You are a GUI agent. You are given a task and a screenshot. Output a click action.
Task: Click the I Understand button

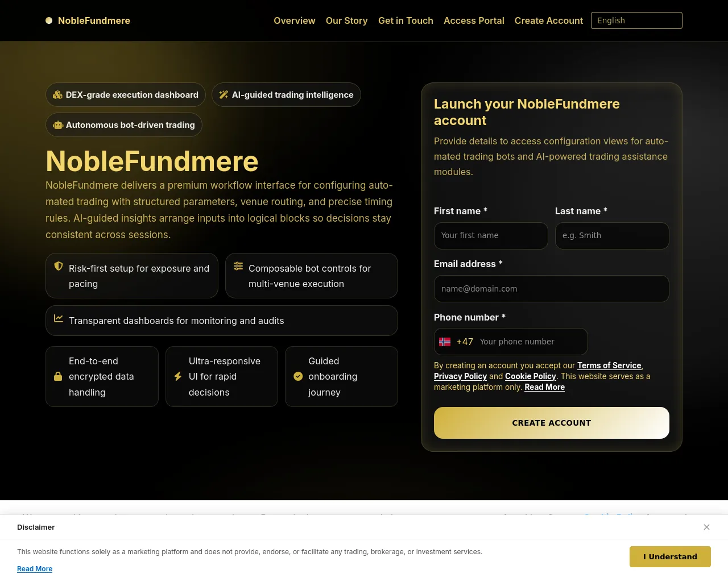[670, 556]
